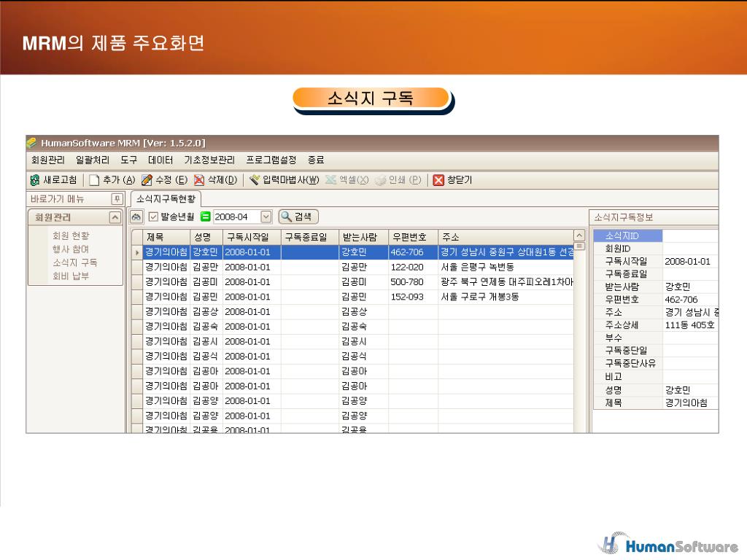The width and height of the screenshot is (747, 560).
Task: Open 소식지 구독 in sidebar
Action: tap(75, 262)
